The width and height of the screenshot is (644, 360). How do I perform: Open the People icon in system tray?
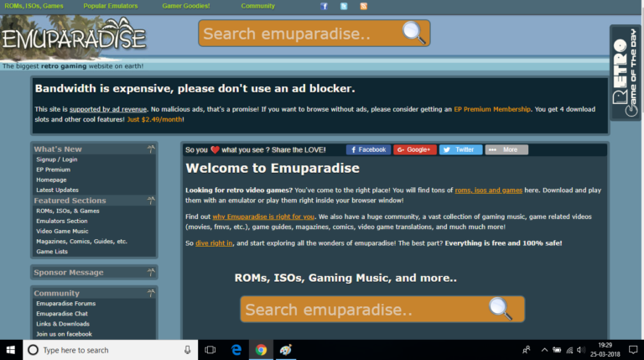(x=526, y=350)
